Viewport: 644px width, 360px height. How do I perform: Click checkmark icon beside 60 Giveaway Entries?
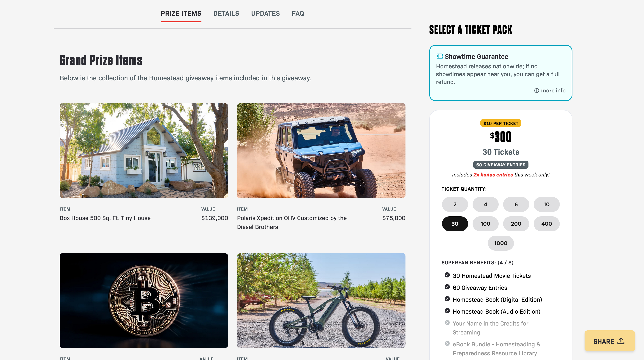(x=447, y=287)
